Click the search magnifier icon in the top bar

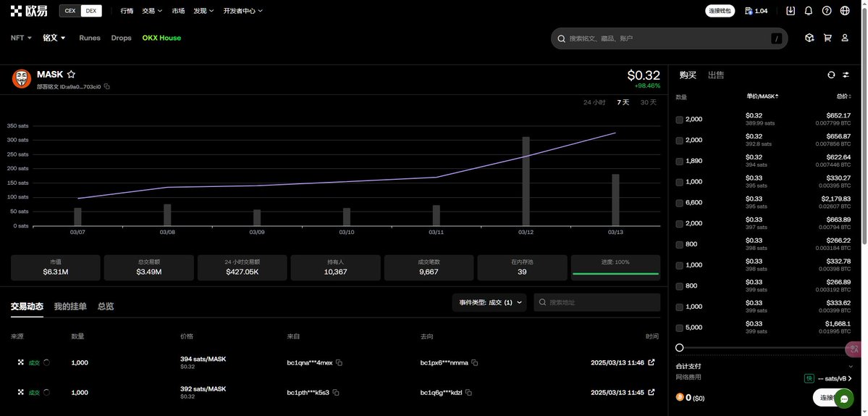point(561,38)
